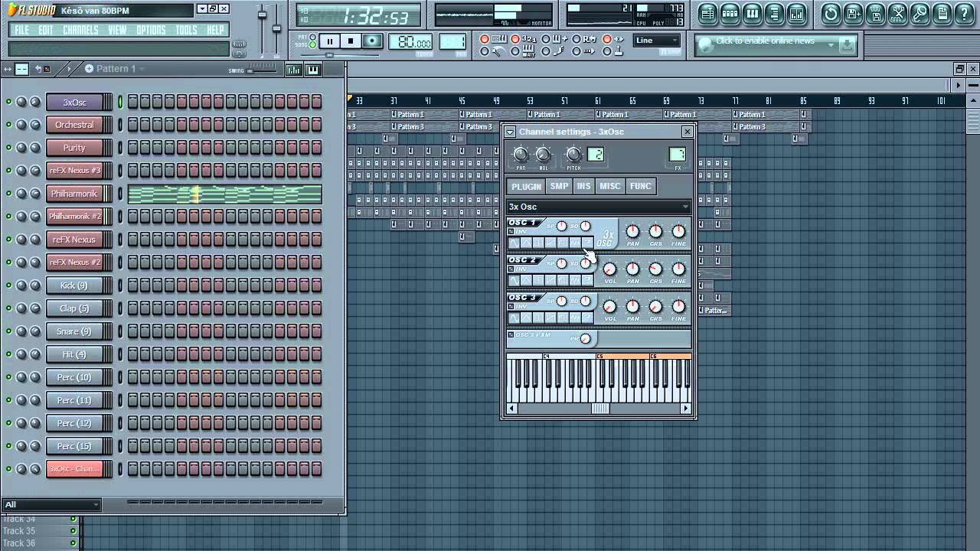Open the Playlist view icon
Viewport: 980px width, 551px height.
[x=707, y=13]
